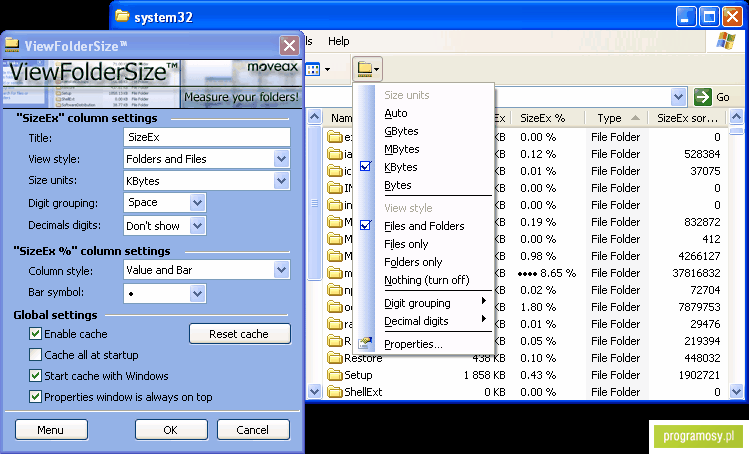749x454 pixels.
Task: Click the Views toolbar icon in system32 window
Action: tap(313, 70)
